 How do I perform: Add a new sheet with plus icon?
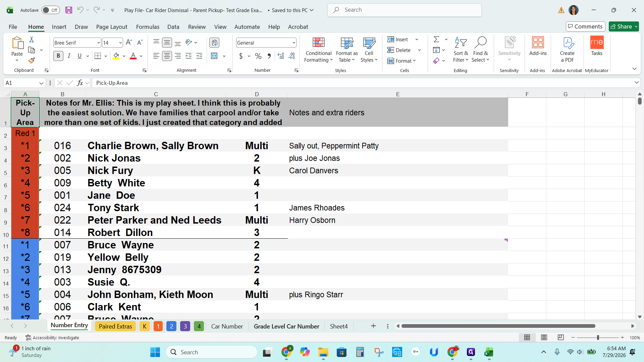tap(373, 326)
